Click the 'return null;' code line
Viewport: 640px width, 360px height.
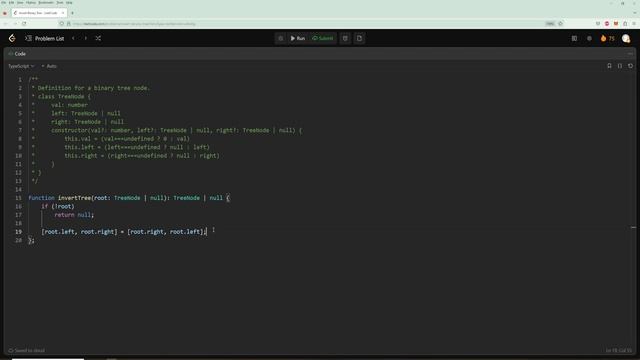coord(74,215)
